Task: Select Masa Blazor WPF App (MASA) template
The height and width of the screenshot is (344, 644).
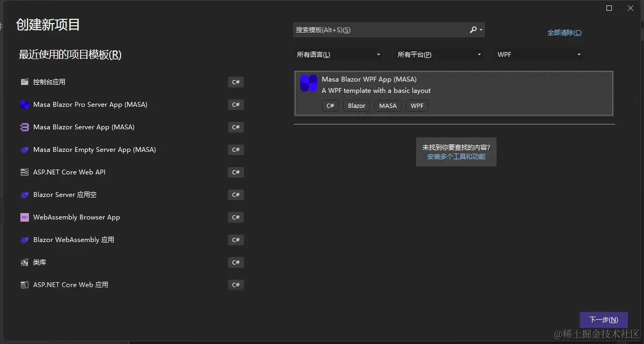Action: (x=454, y=93)
